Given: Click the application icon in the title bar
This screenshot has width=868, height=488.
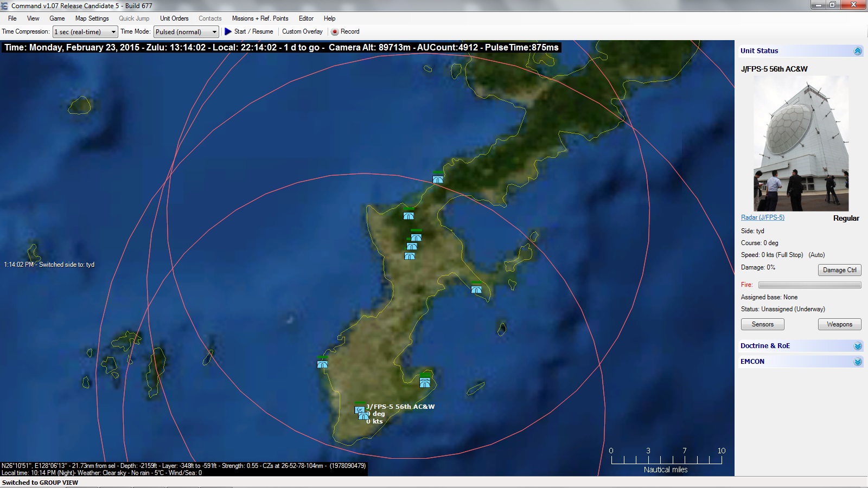Looking at the screenshot, I should [5, 5].
